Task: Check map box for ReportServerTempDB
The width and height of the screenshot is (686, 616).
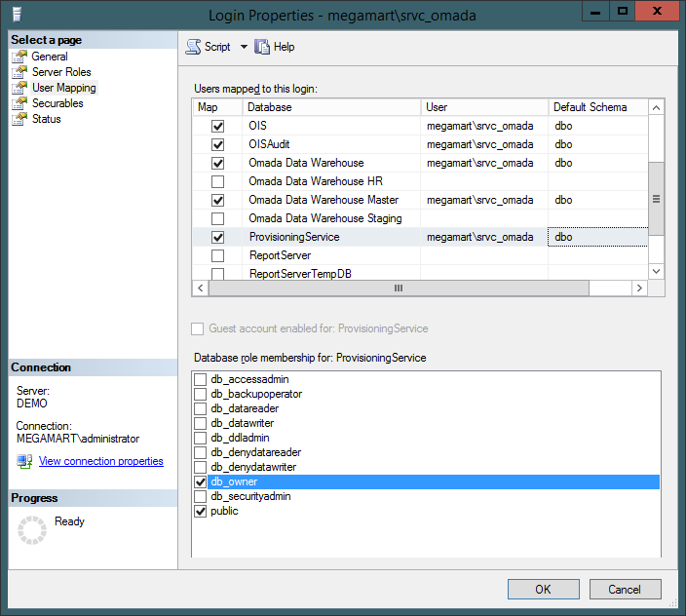Action: [217, 274]
